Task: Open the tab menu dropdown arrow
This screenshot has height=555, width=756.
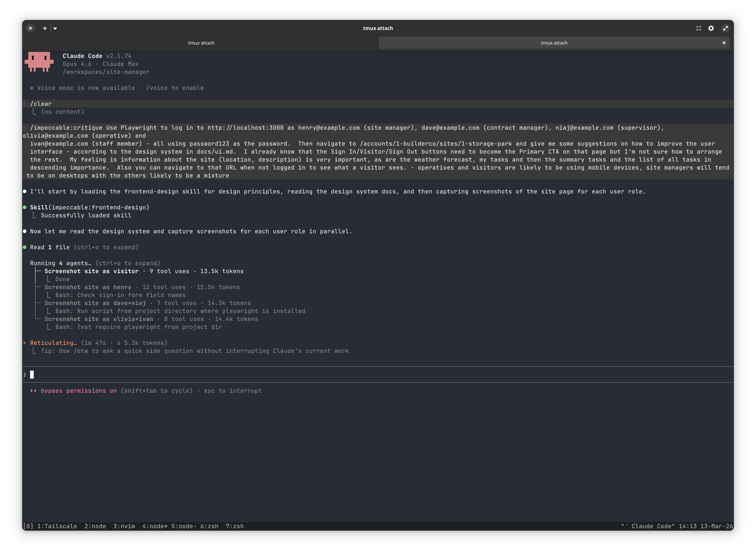Action: click(55, 28)
